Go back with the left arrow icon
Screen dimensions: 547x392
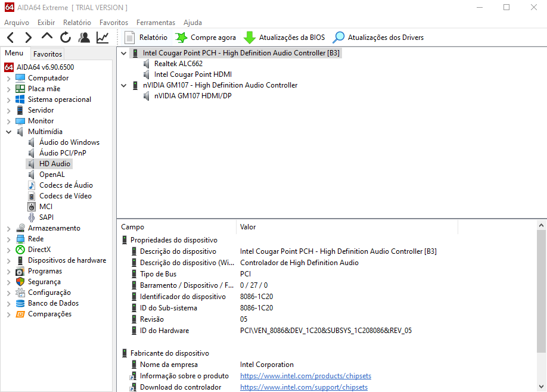(x=11, y=38)
